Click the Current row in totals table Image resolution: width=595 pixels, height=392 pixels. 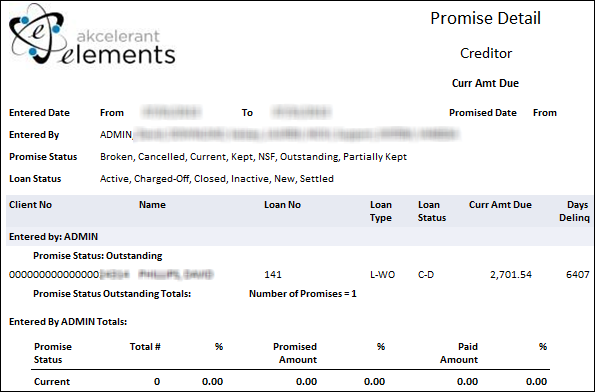coord(290,382)
